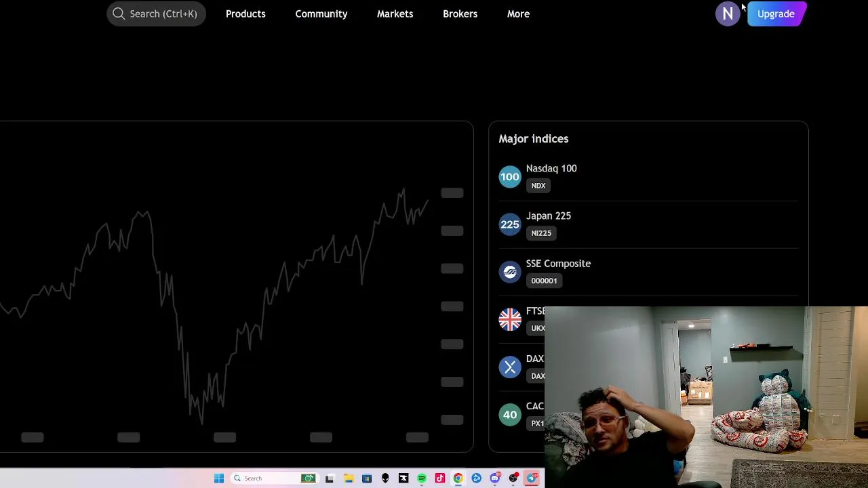Open the Windows Start menu
Image resolution: width=868 pixels, height=488 pixels.
click(x=219, y=478)
